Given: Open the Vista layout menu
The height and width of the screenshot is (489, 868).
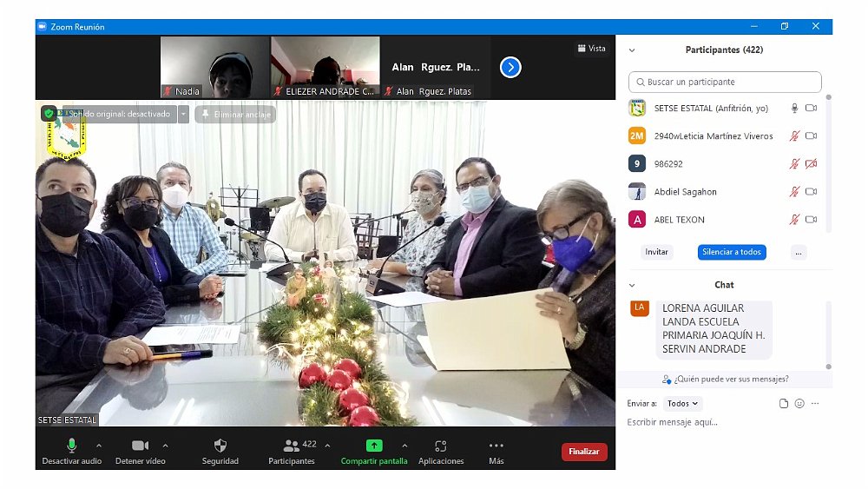Looking at the screenshot, I should 591,49.
